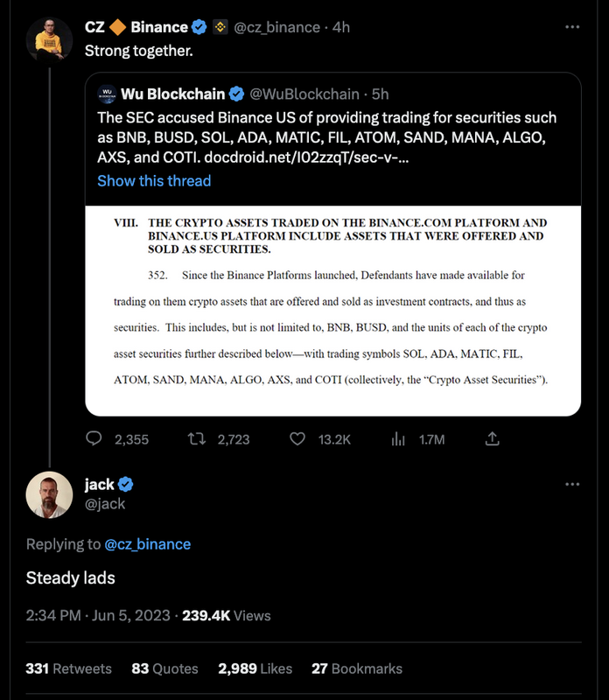
Task: Open the @cz_binance reply mention link
Action: click(x=147, y=544)
